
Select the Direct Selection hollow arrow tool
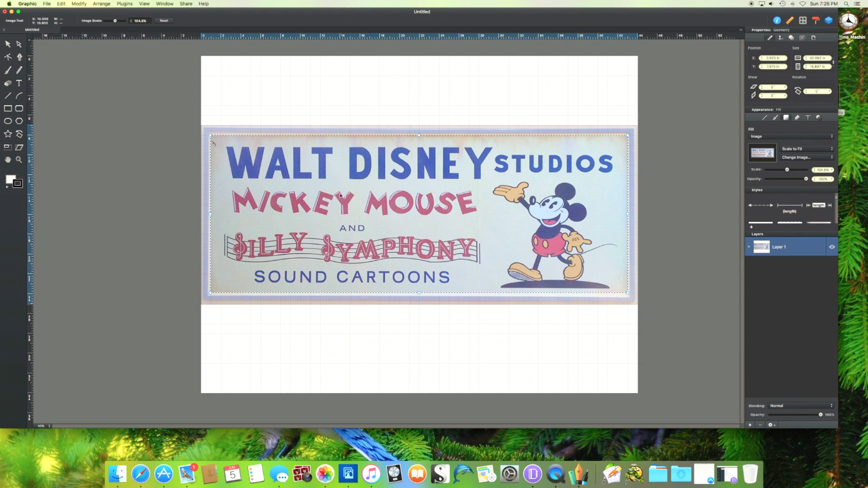click(x=19, y=44)
